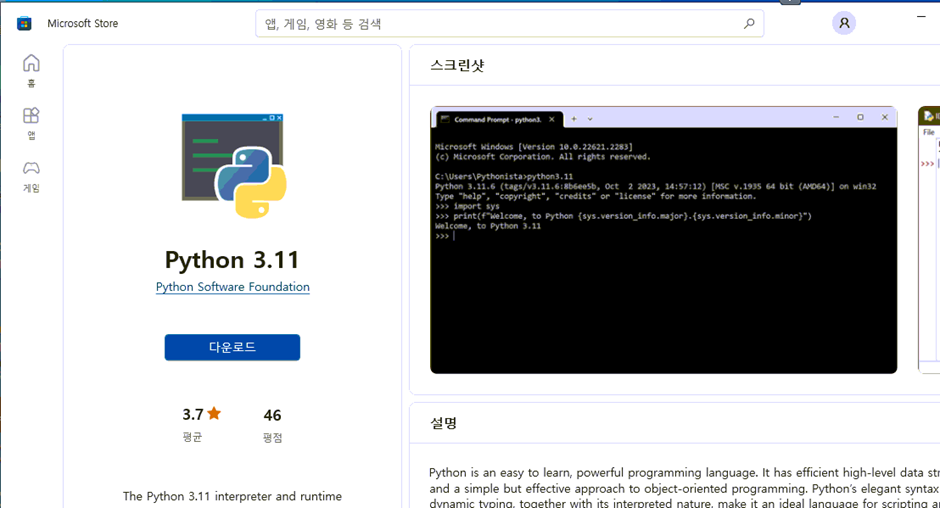Open the Python Software Foundation publisher link
Viewport: 940px width, 508px height.
[x=233, y=287]
